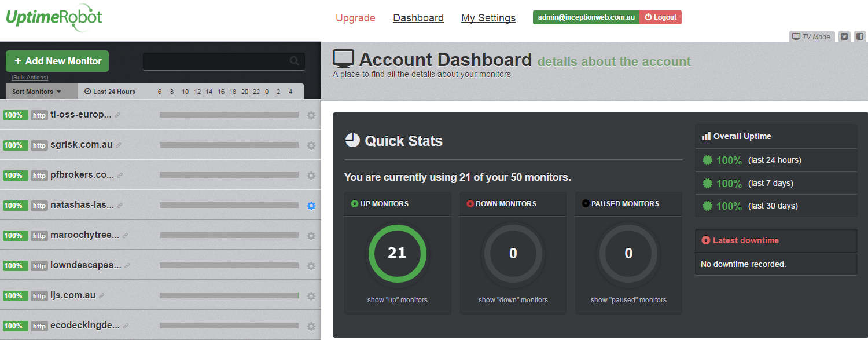Show "down" monitors
The width and height of the screenshot is (868, 340).
513,300
